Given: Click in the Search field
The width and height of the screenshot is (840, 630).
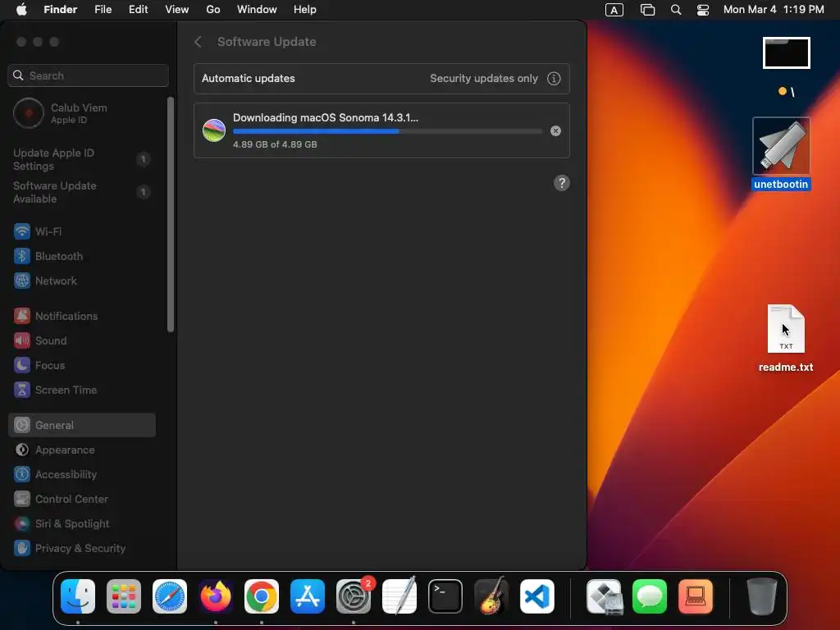Looking at the screenshot, I should click(x=88, y=75).
